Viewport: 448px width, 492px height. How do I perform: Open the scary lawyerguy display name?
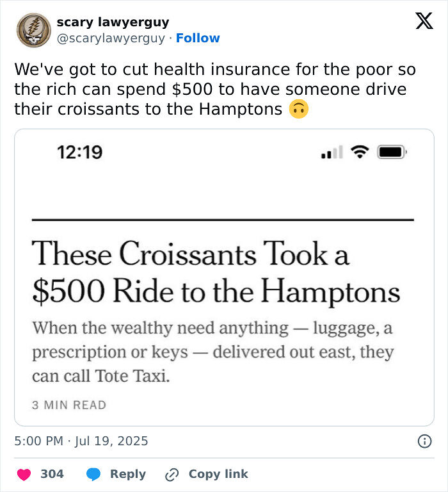point(113,22)
